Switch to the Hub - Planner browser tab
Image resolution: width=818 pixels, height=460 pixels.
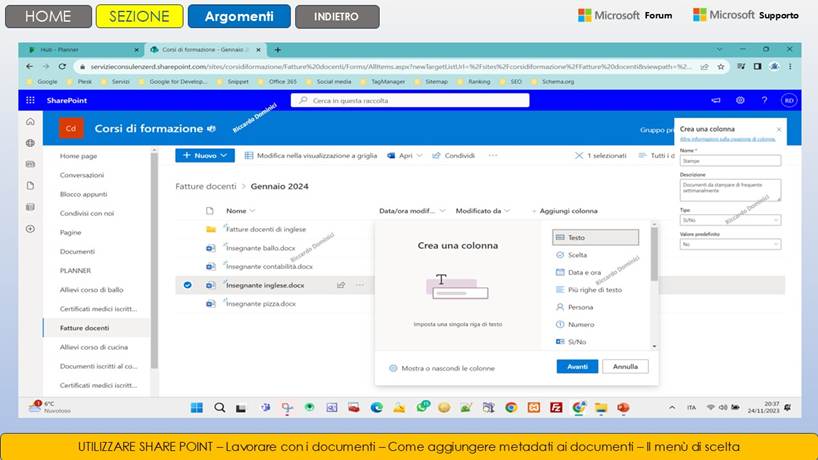coord(83,50)
